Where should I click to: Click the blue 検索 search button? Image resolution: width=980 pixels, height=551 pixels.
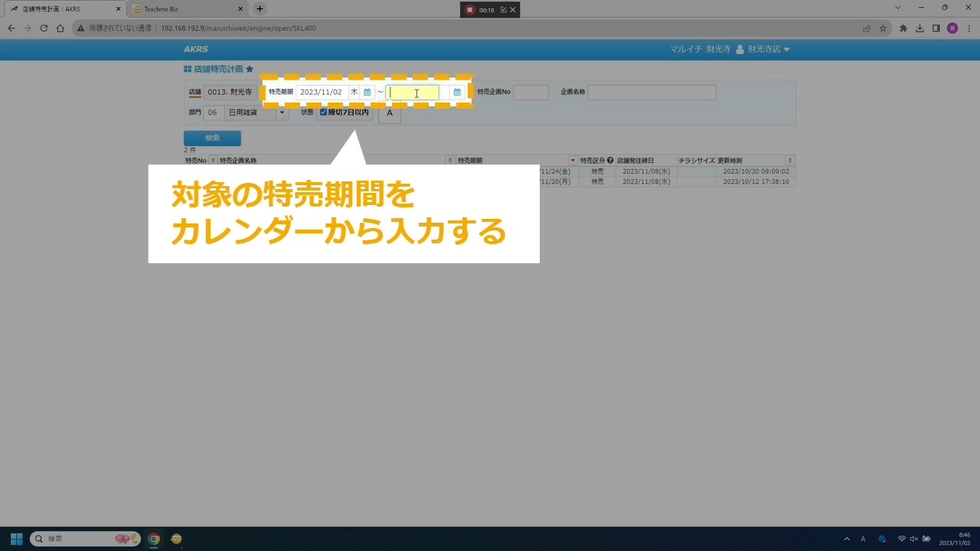[x=212, y=139]
